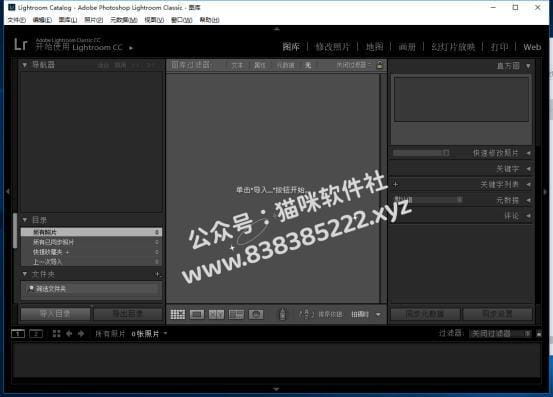Toggle the library filter lock icon

pyautogui.click(x=380, y=65)
